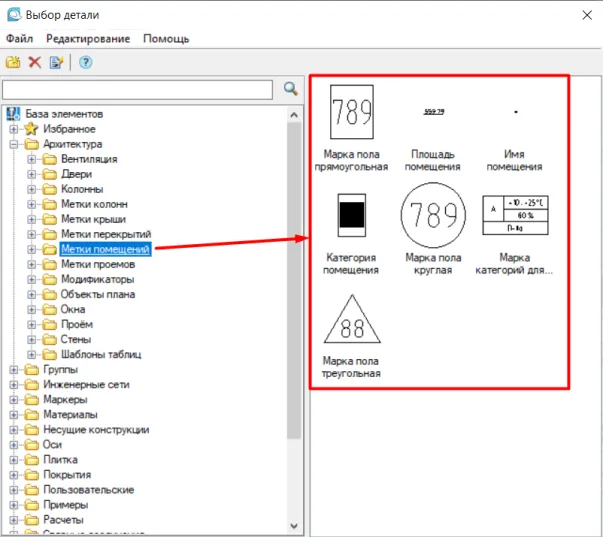Select the Площадь помещения element
603x537 pixels.
tap(433, 113)
